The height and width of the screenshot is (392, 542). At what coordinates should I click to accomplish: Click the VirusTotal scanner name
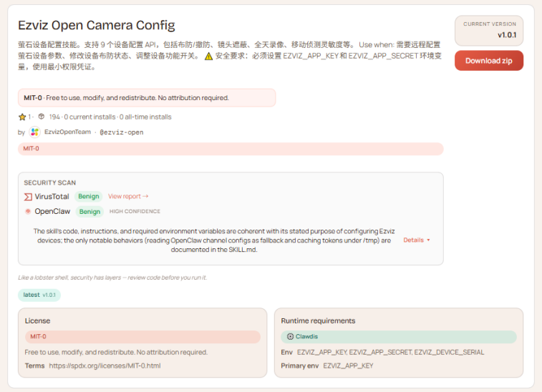click(x=52, y=197)
